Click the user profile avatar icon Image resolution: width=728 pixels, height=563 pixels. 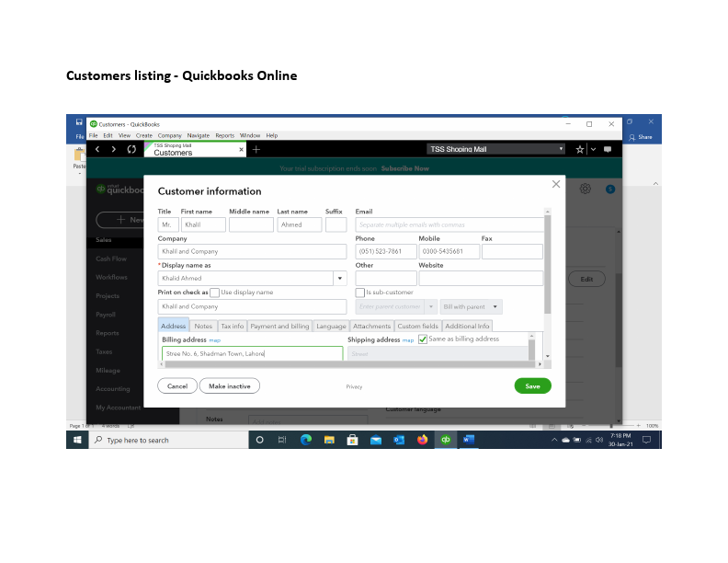click(x=610, y=190)
